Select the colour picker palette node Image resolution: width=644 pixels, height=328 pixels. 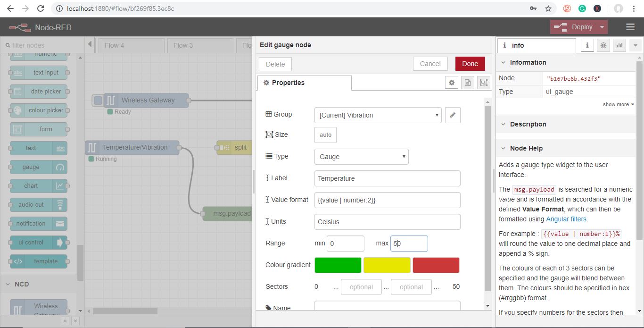[x=39, y=110]
